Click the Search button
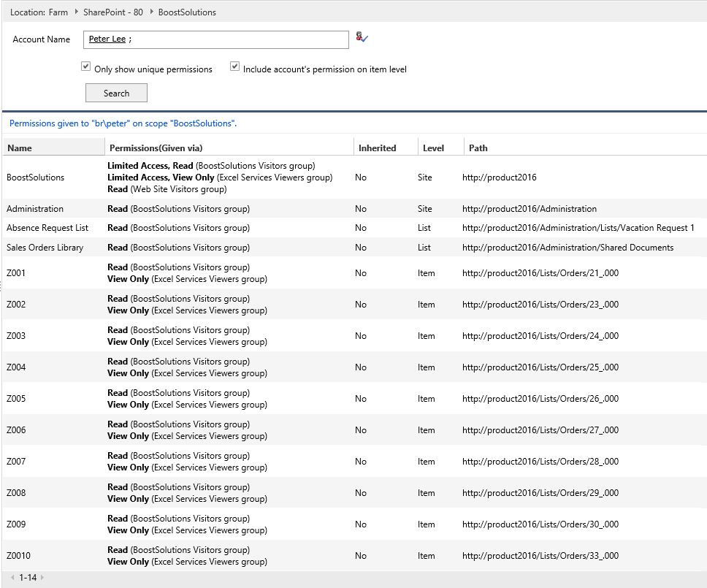 (116, 93)
